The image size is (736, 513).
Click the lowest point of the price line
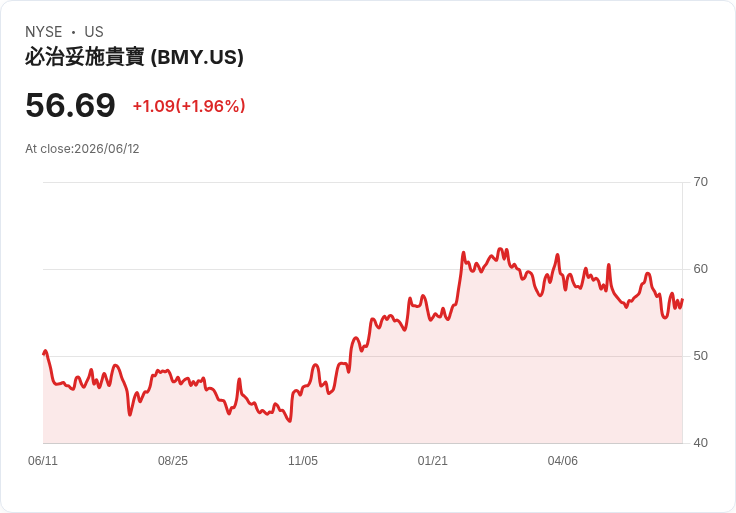click(290, 421)
